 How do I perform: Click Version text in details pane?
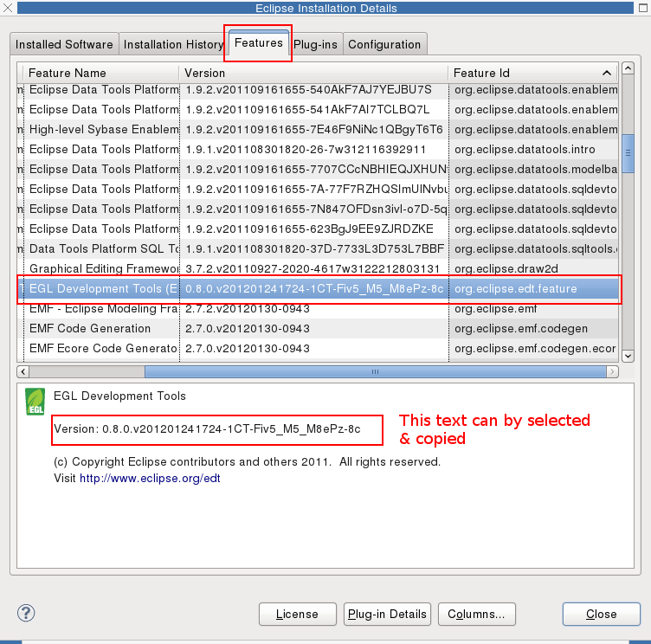point(207,429)
